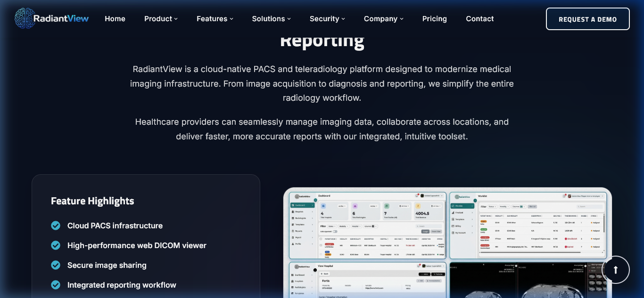Screen dimensions: 644x298
Task: Click the Integrated reporting workflow text
Action: click(122, 285)
